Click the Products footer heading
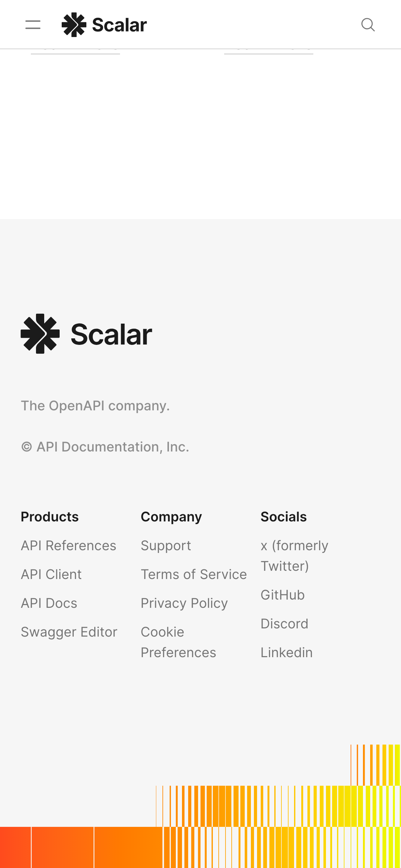401x868 pixels. [50, 517]
